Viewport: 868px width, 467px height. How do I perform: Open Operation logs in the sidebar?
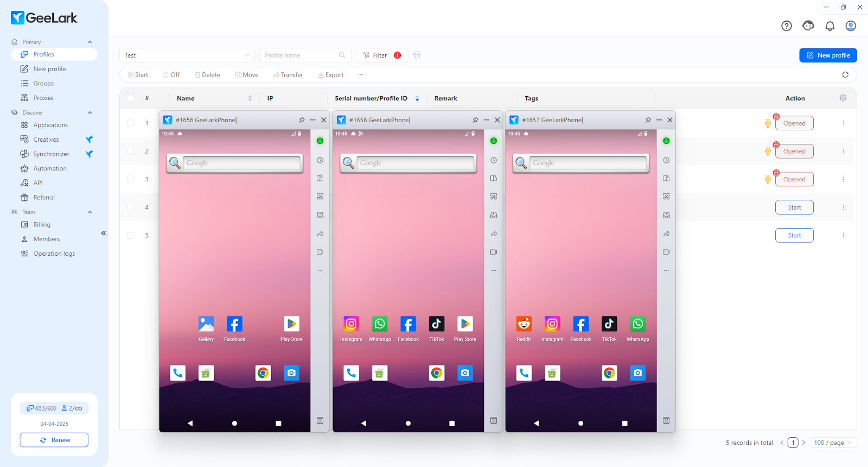click(54, 254)
